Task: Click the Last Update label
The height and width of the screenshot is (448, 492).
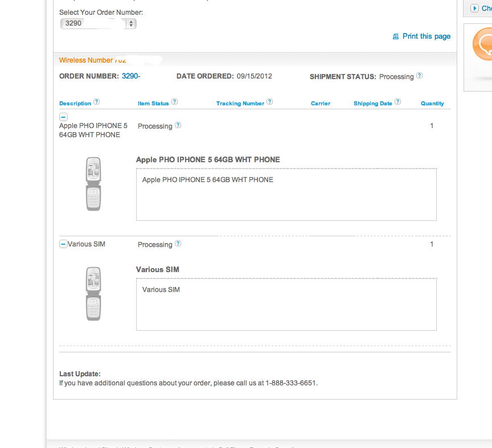Action: 80,374
